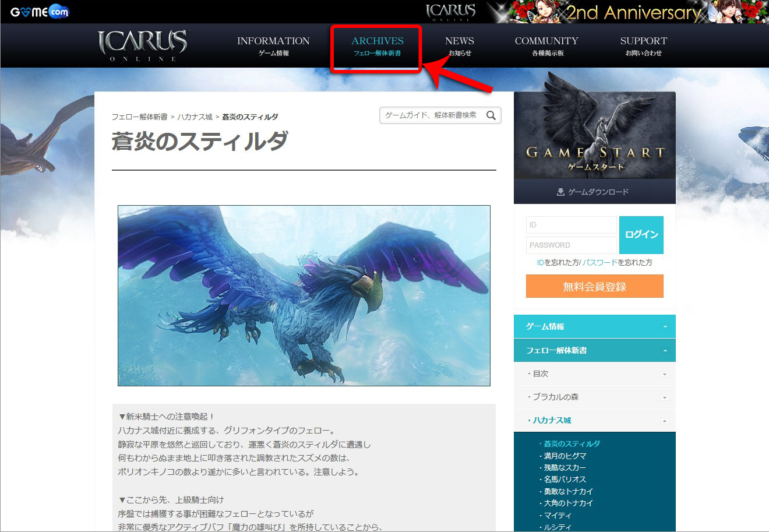
Task: Open the ARCHIVES menu
Action: point(377,46)
